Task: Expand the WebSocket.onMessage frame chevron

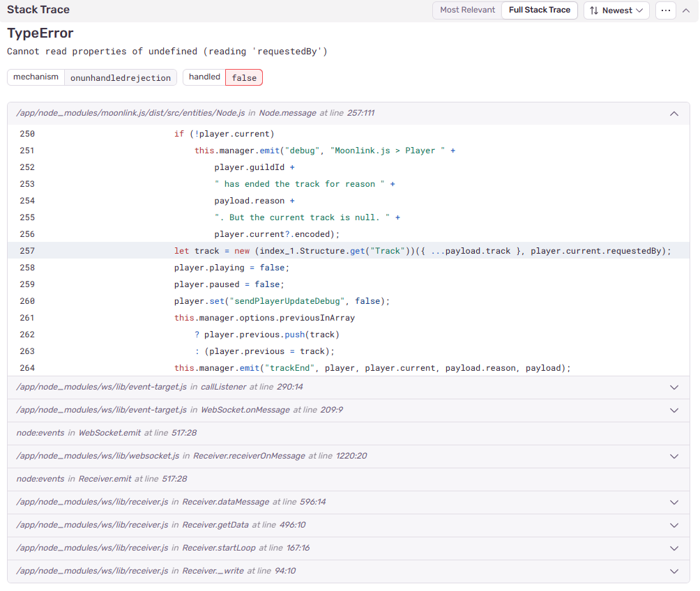Action: point(674,410)
